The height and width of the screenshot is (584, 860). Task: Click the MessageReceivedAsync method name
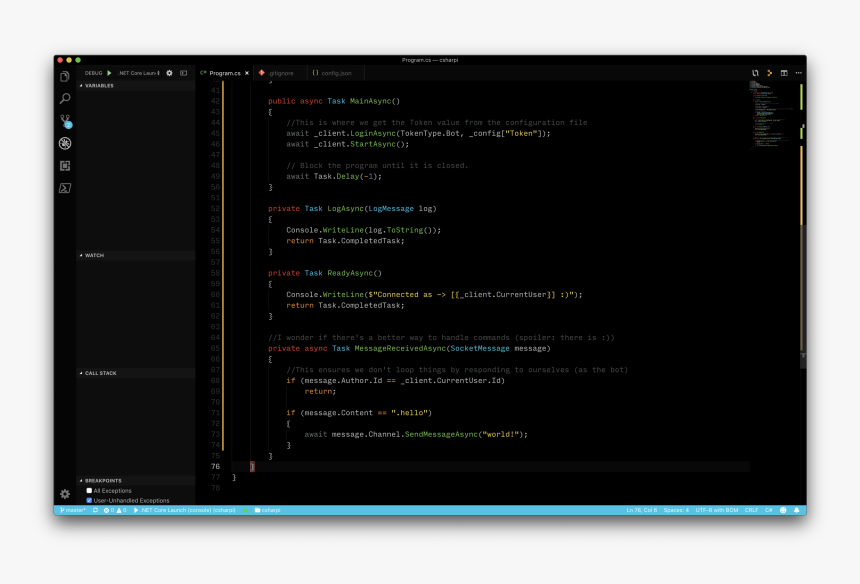(400, 349)
